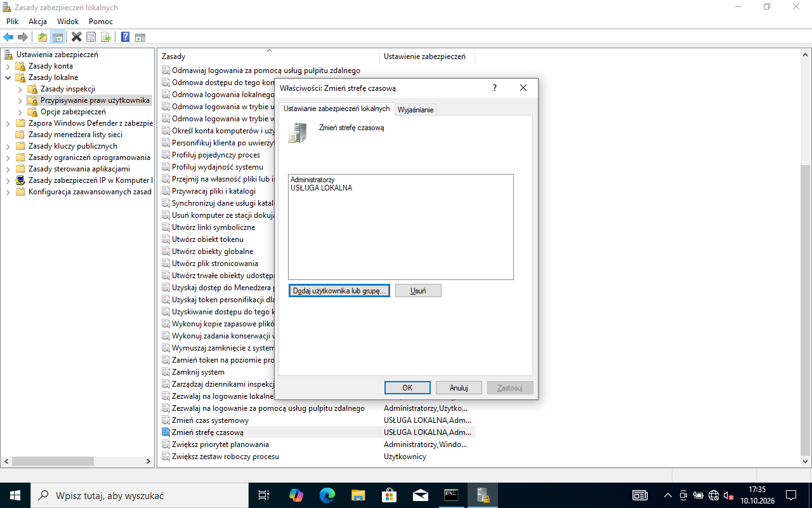This screenshot has width=812, height=508.
Task: Click the Usuń button
Action: click(x=418, y=291)
